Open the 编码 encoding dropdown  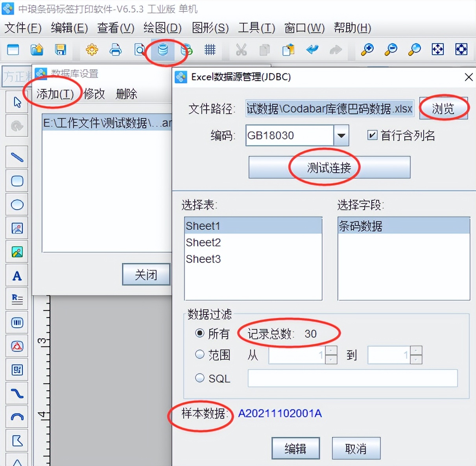[341, 135]
